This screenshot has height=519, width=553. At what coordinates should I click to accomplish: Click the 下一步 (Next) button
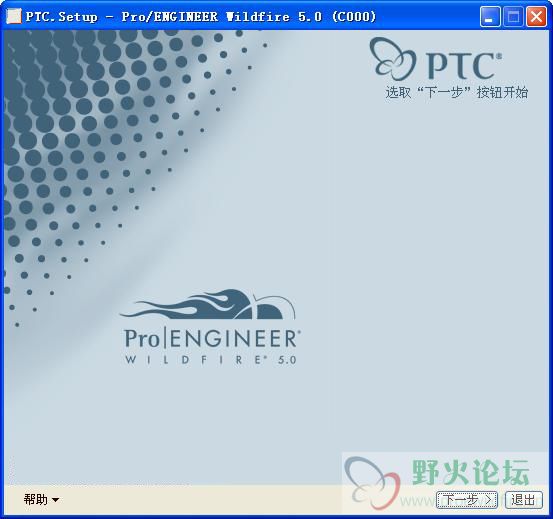(x=467, y=500)
